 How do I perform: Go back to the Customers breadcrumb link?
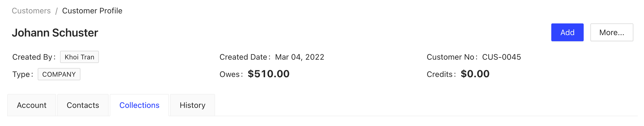[x=31, y=11]
